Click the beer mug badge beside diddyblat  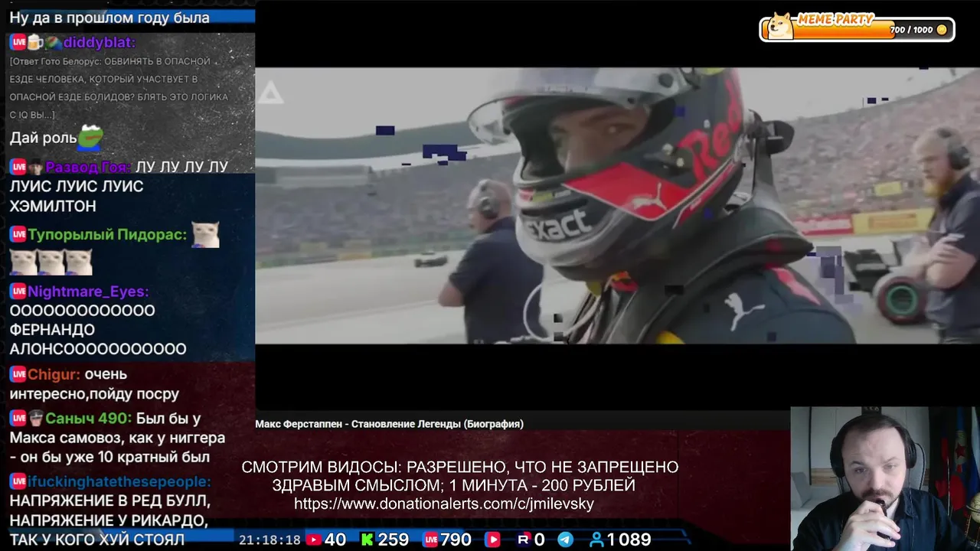coord(35,42)
